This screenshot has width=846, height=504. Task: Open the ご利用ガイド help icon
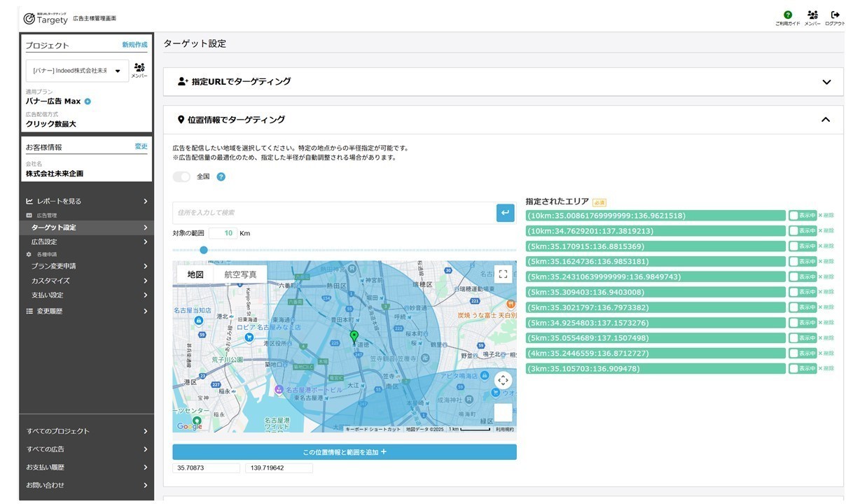coord(787,15)
